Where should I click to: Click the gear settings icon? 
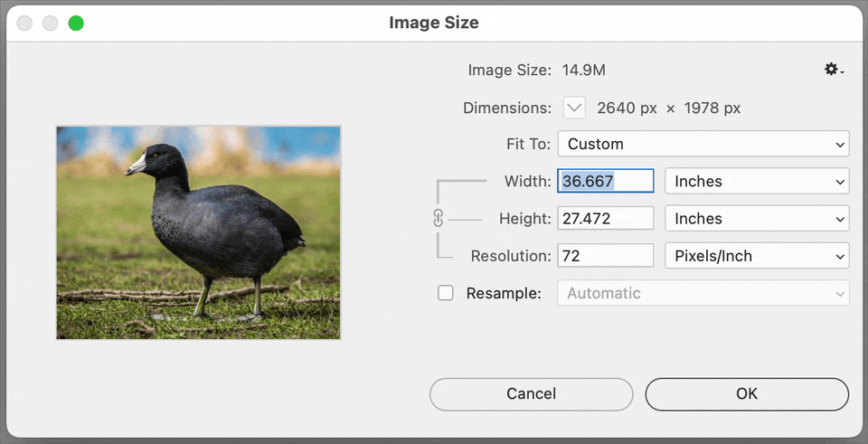coord(833,70)
